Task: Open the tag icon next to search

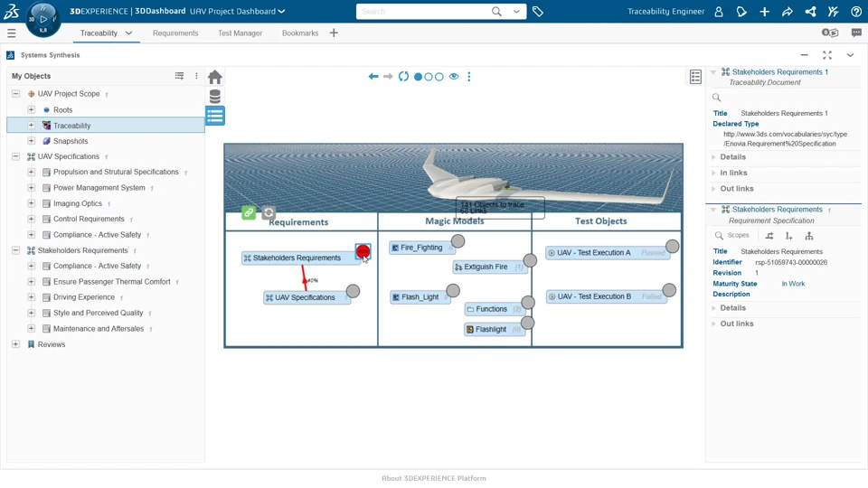Action: (537, 12)
